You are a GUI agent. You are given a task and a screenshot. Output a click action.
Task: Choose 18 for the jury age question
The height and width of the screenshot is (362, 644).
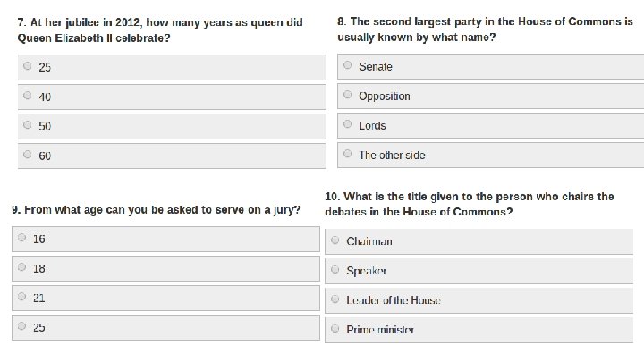tap(22, 267)
